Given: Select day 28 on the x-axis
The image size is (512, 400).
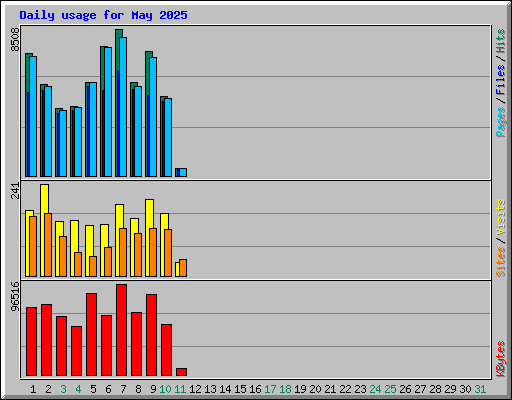Looking at the screenshot, I should point(436,389).
